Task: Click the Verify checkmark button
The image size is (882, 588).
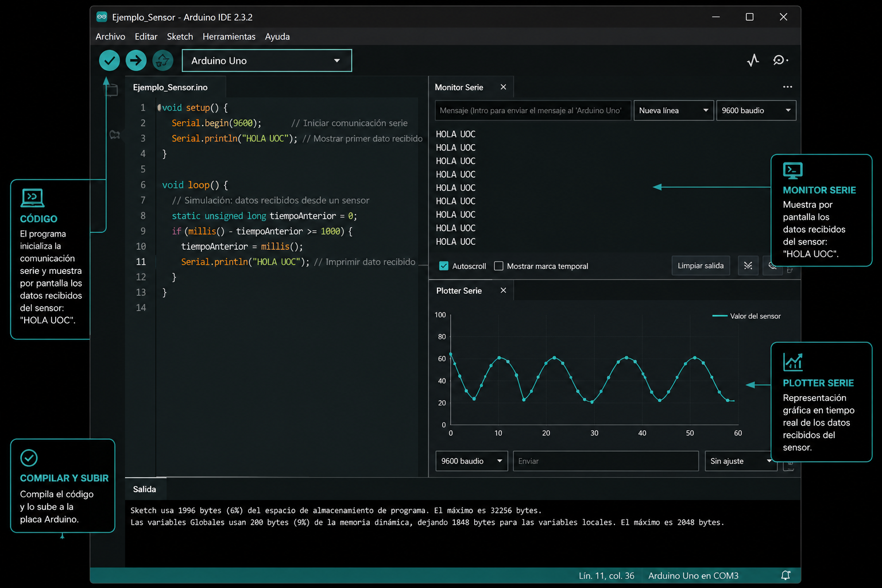Action: pos(109,60)
